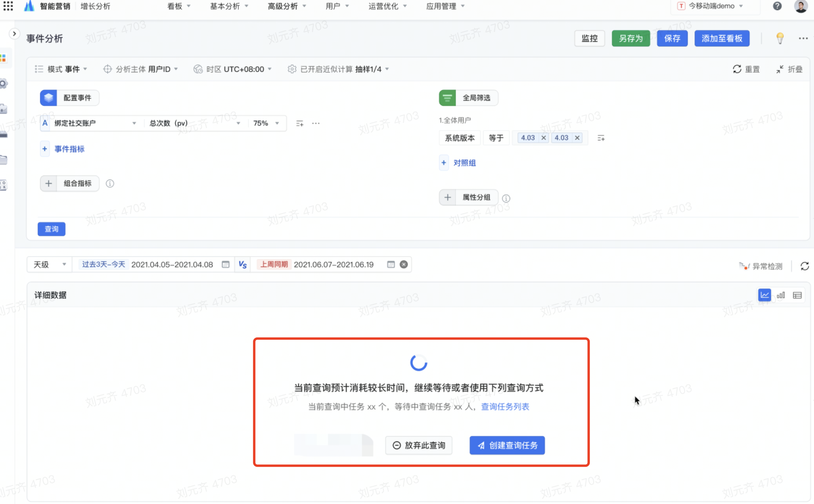Click the table view icon
814x504 pixels.
point(798,296)
